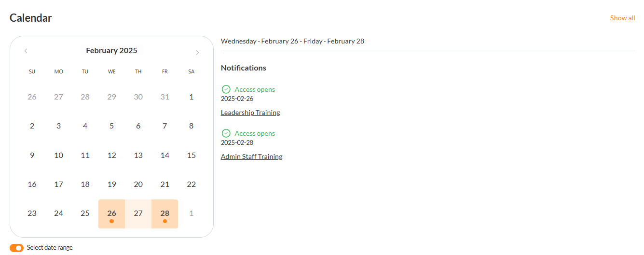Select February 26 on the calendar
The width and height of the screenshot is (644, 255).
coord(111,213)
